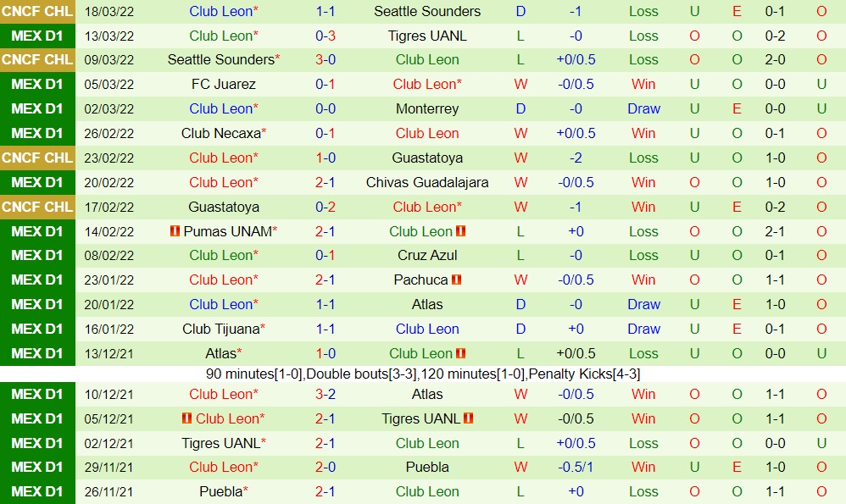Open the Cruz Azul team link

pyautogui.click(x=427, y=255)
